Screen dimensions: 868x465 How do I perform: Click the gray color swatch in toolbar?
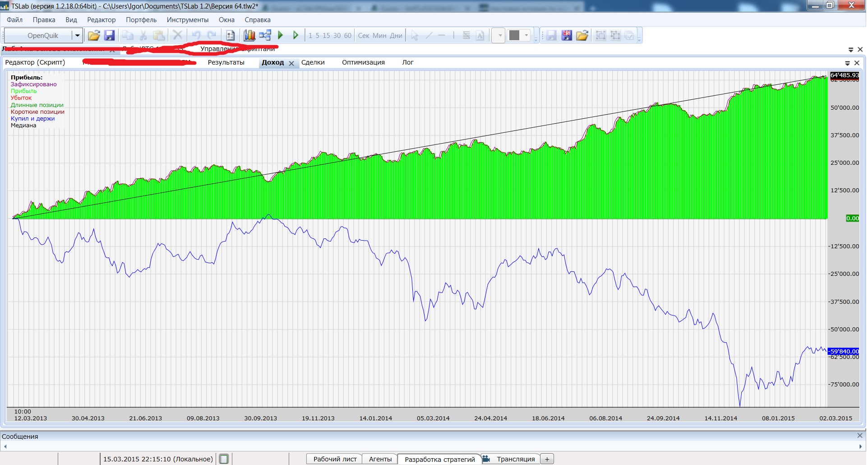pyautogui.click(x=514, y=36)
